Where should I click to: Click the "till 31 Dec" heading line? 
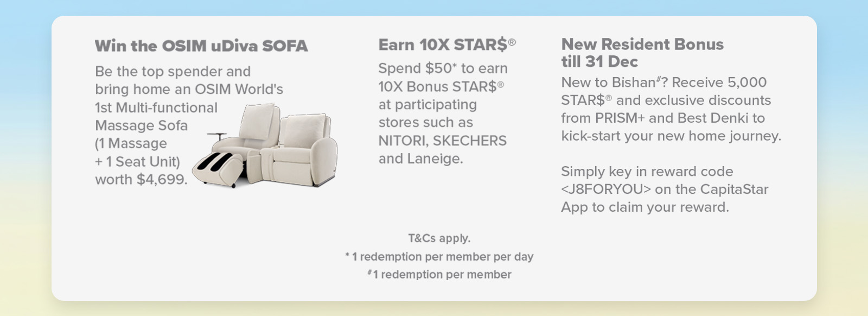point(599,61)
